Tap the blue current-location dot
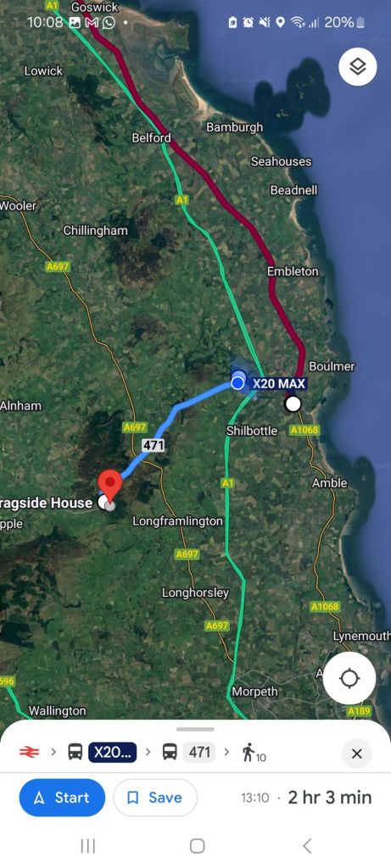 237,382
